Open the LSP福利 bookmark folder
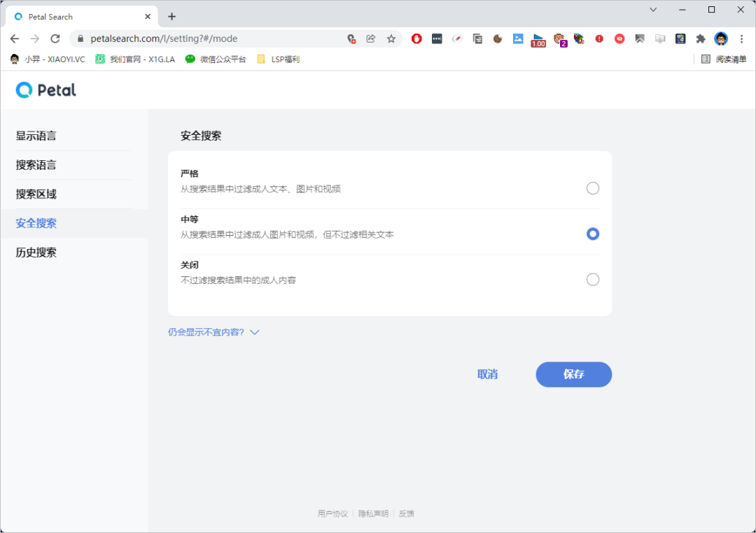Screen dimensions: 756x533 pos(278,59)
